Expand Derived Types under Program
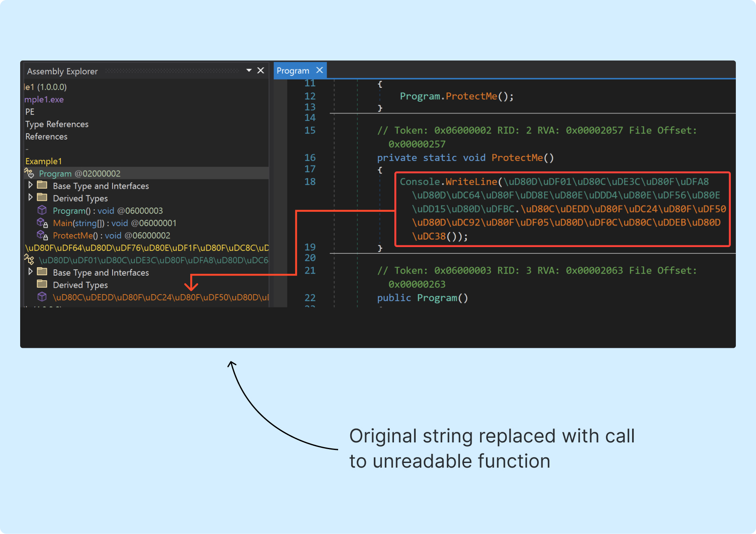Image resolution: width=756 pixels, height=534 pixels. [x=30, y=197]
